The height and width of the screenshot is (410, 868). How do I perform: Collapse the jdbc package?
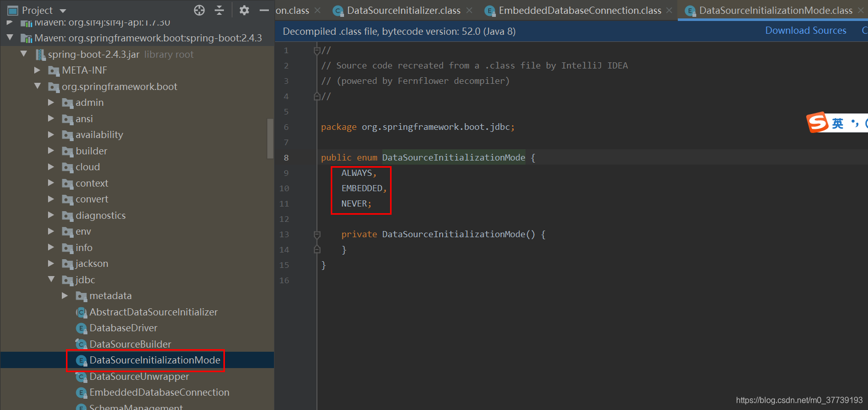[51, 279]
